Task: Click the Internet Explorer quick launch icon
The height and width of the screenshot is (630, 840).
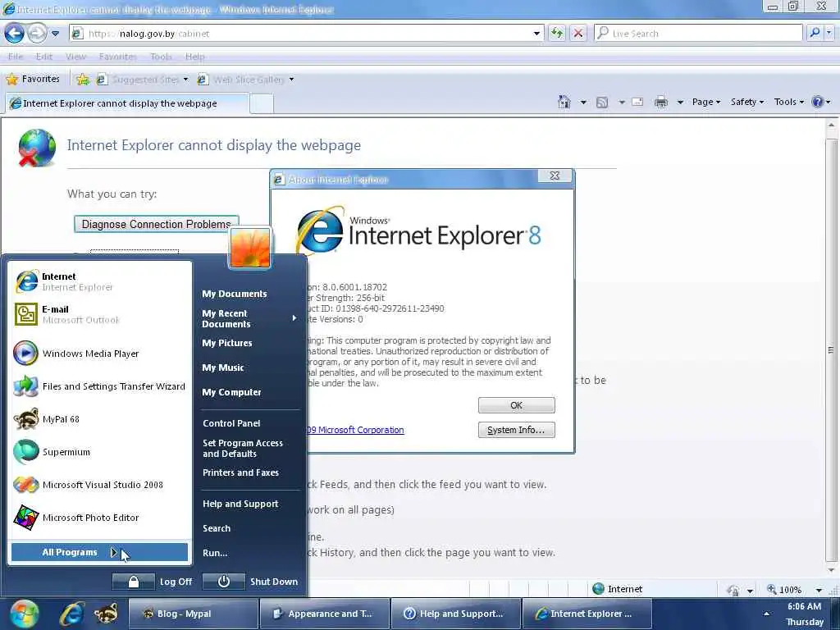Action: [x=71, y=614]
